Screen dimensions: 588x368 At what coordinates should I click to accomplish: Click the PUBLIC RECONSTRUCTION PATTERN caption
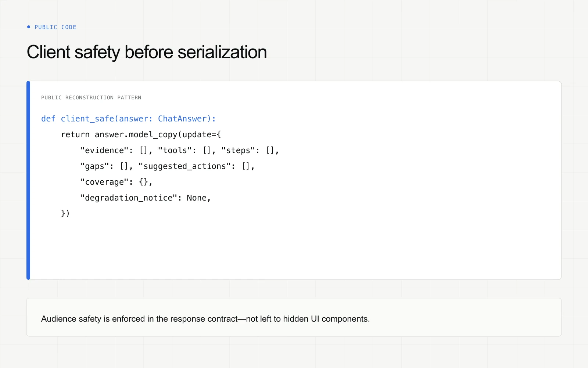[x=91, y=98]
